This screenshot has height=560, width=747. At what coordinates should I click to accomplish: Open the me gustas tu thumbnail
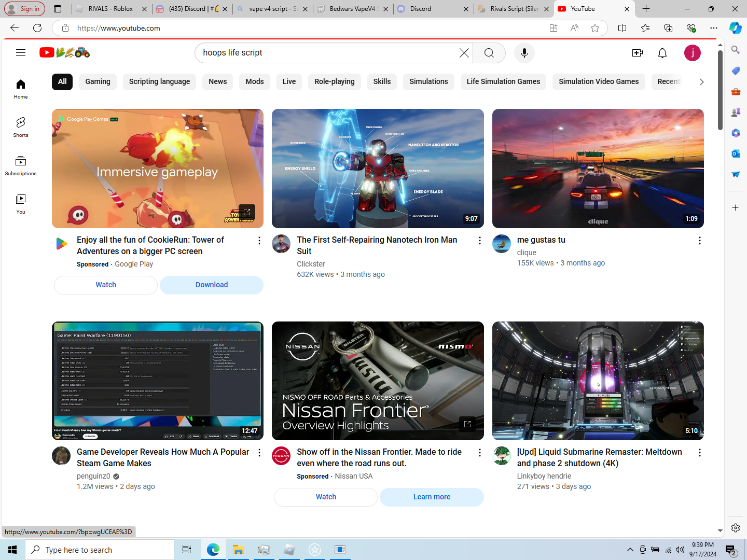598,169
